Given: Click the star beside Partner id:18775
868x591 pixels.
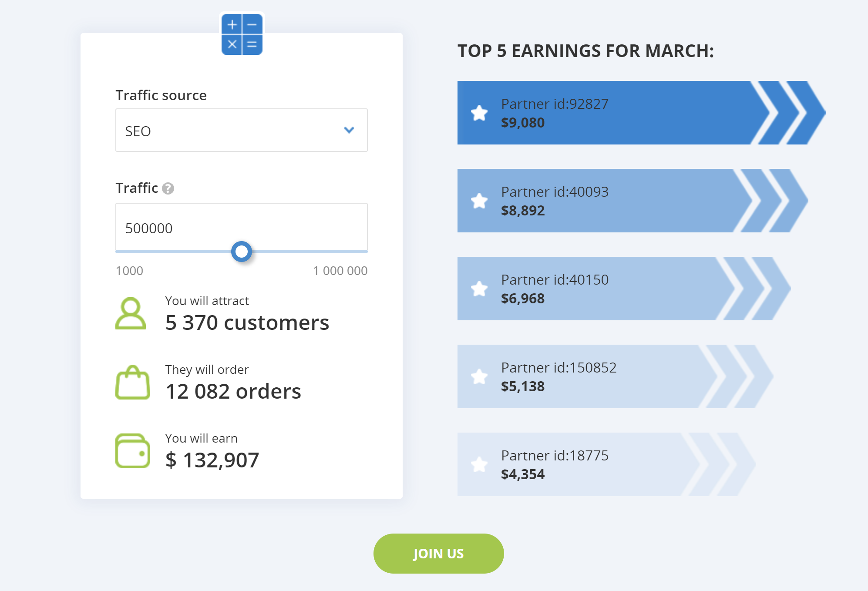Looking at the screenshot, I should coord(479,465).
